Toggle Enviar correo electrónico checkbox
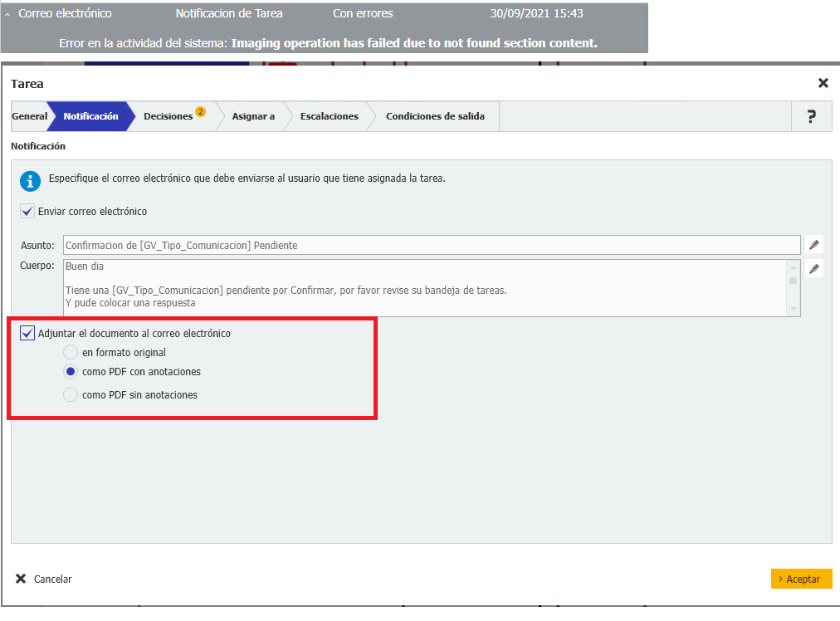Screen dimensions: 840x621 point(28,212)
